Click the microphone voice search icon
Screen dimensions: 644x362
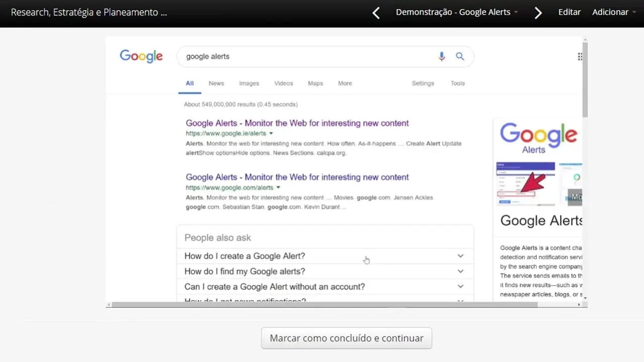point(442,56)
